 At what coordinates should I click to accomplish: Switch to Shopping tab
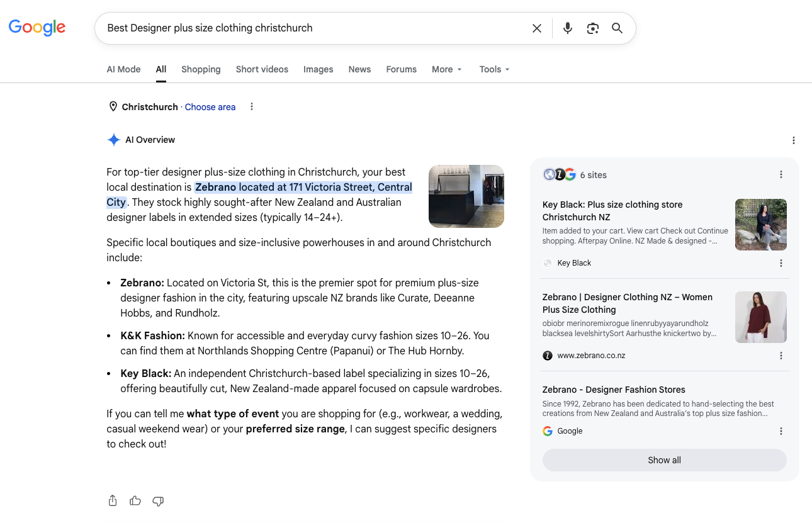201,69
